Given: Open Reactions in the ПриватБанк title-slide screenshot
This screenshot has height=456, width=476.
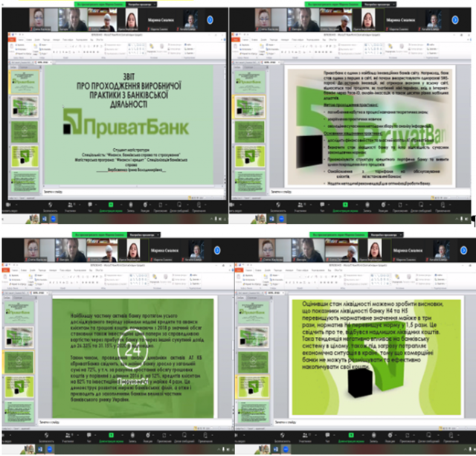Looking at the screenshot, I should coord(145,205).
